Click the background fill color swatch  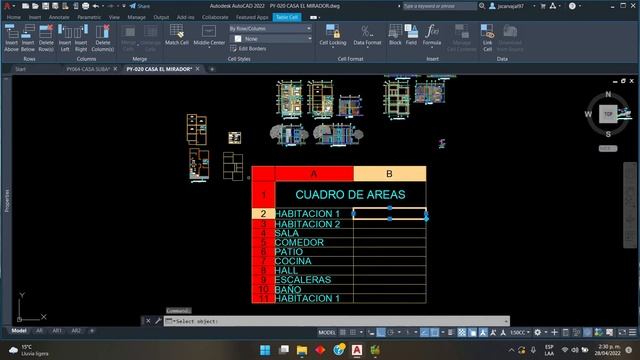click(x=238, y=39)
